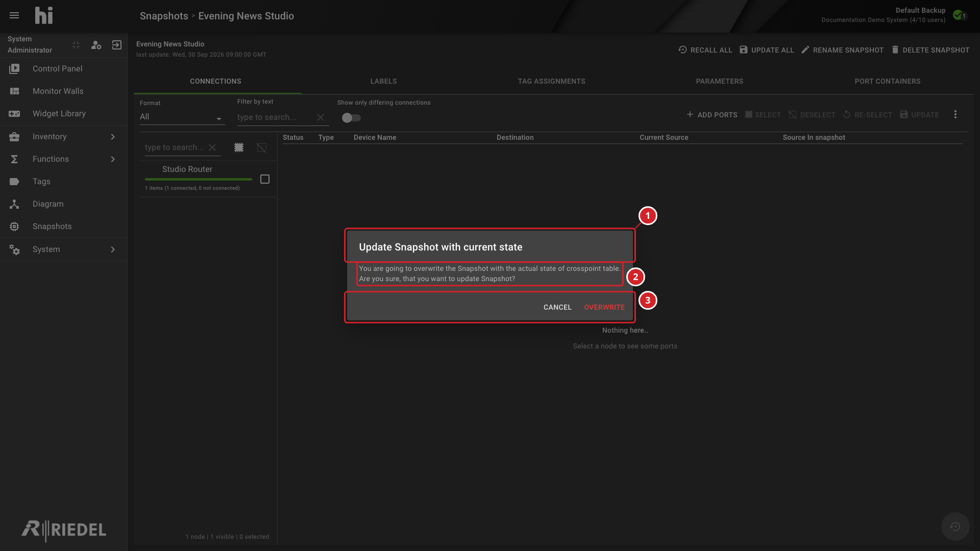The height and width of the screenshot is (551, 980).
Task: Open Widget Library from sidebar
Action: coord(63,113)
